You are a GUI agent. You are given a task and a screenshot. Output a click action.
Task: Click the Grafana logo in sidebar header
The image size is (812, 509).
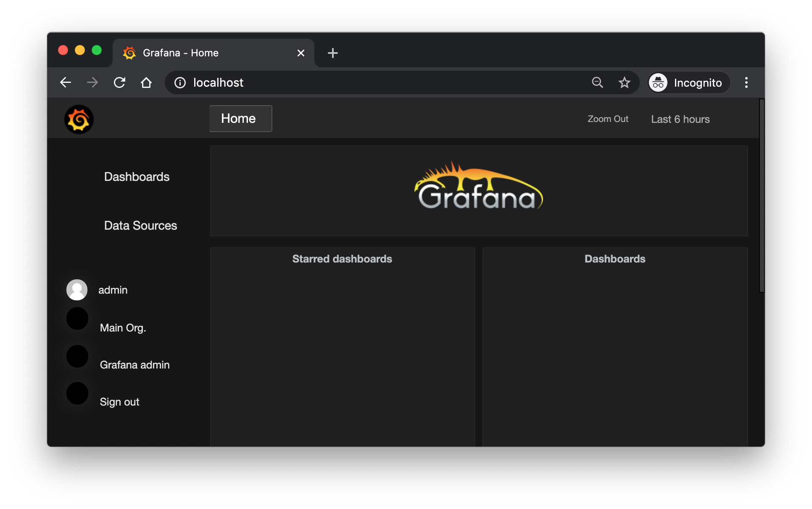[x=79, y=119]
